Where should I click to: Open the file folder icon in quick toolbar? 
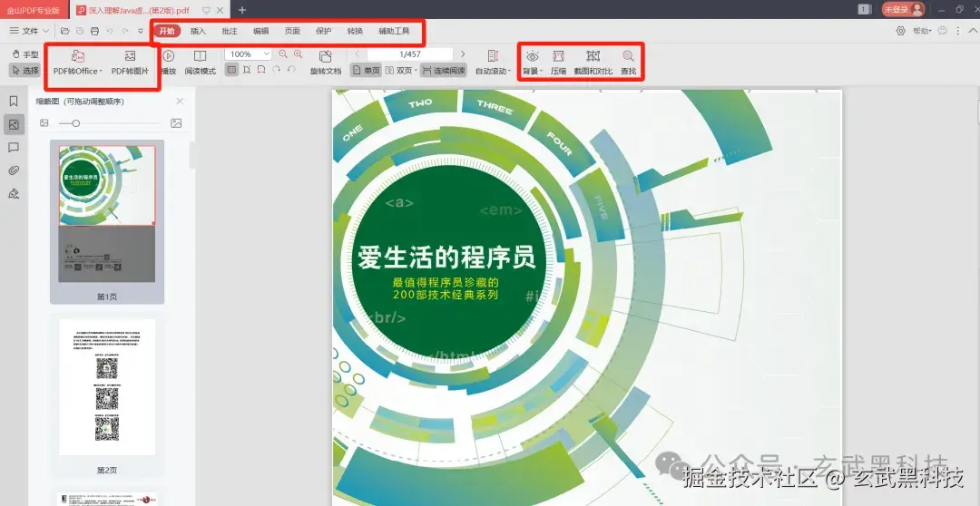point(65,31)
